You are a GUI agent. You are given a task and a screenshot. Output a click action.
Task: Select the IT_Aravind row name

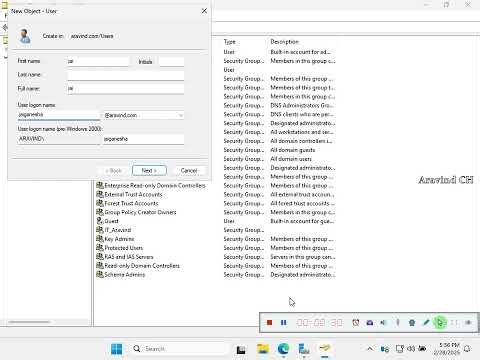118,230
